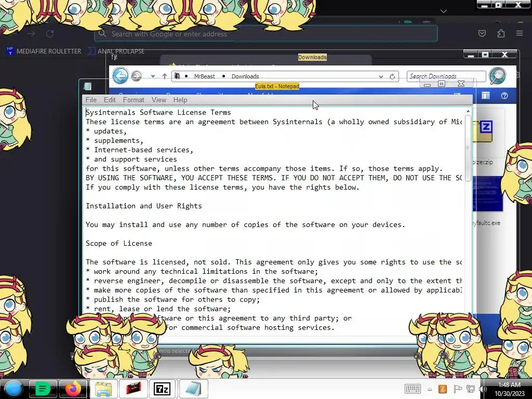
Task: Open the volume speaker tray icon
Action: pos(484,389)
